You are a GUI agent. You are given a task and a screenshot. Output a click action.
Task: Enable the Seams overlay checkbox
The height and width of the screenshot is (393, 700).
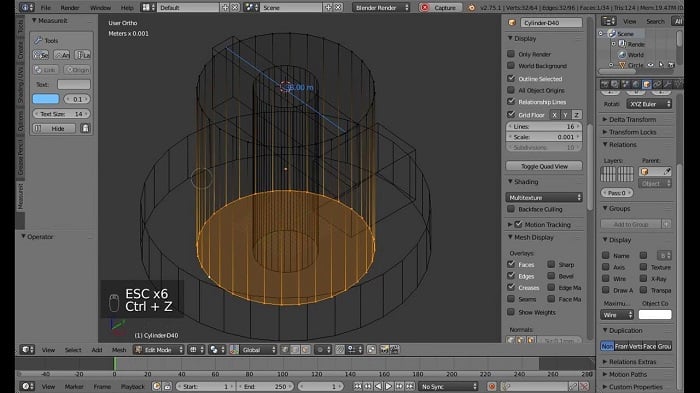click(511, 298)
